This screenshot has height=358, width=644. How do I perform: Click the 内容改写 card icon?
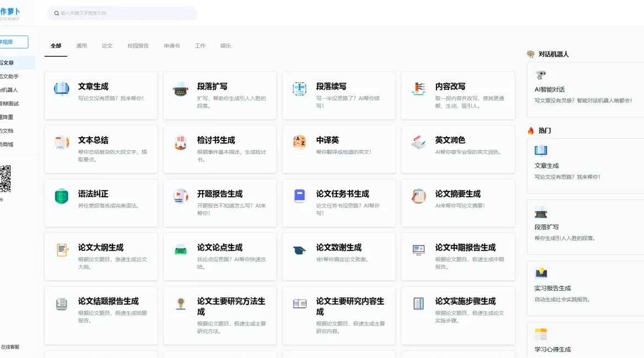[x=418, y=88]
